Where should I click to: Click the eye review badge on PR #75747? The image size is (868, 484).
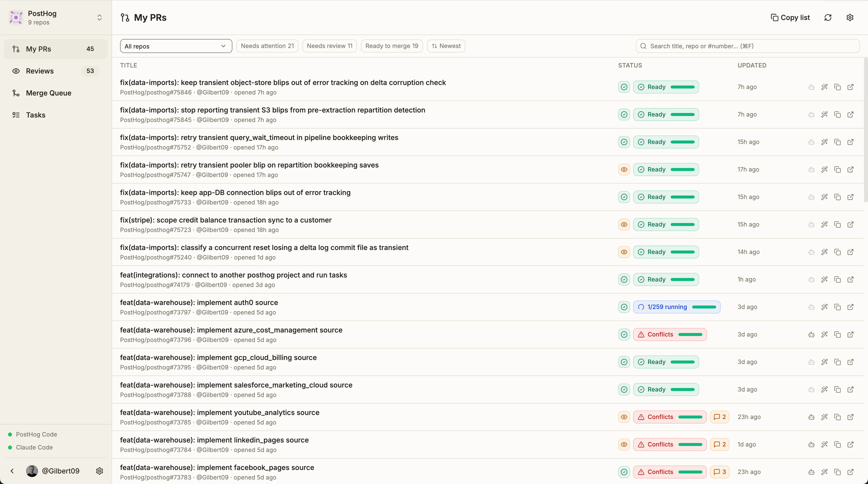point(624,169)
